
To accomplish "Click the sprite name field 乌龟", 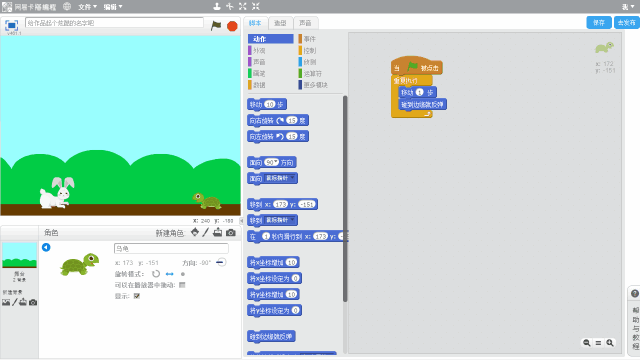I will (171, 248).
